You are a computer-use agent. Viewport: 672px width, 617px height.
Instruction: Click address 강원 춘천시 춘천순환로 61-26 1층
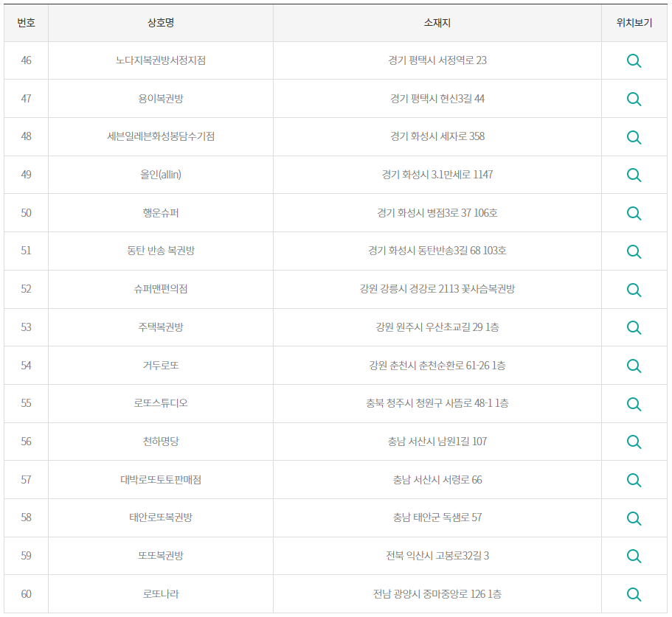(x=437, y=365)
